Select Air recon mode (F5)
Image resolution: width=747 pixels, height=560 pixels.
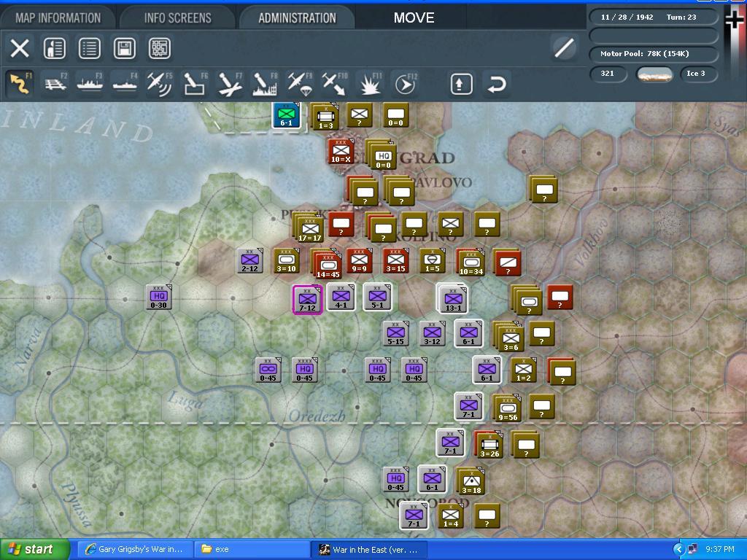click(160, 83)
